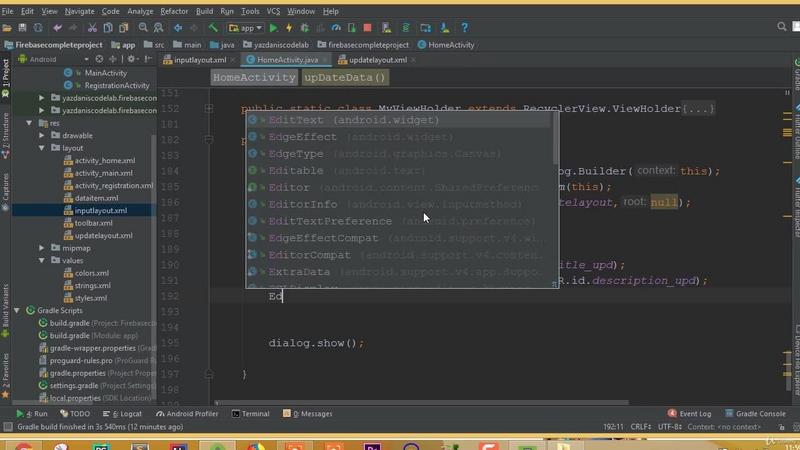Collapse all with the project panel icon
This screenshot has height=450, width=800.
click(112, 59)
